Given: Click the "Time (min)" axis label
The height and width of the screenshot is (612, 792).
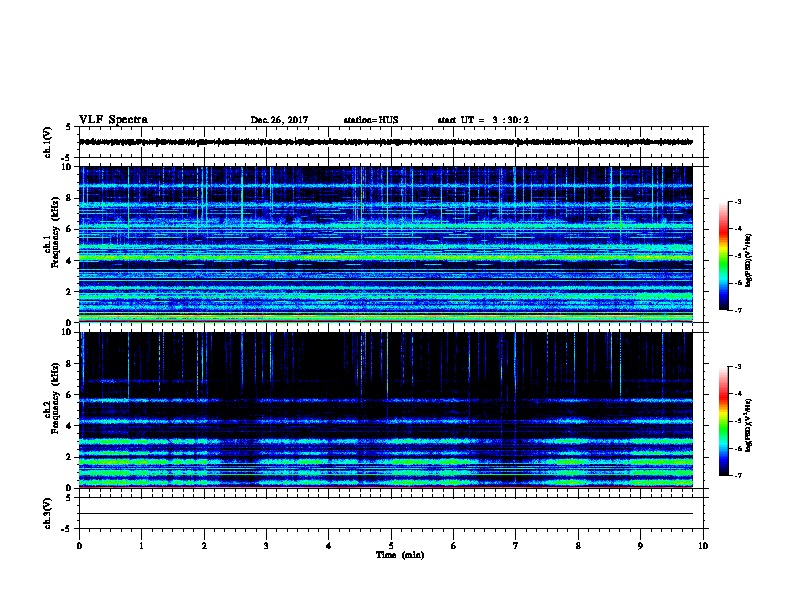Looking at the screenshot, I should point(400,555).
